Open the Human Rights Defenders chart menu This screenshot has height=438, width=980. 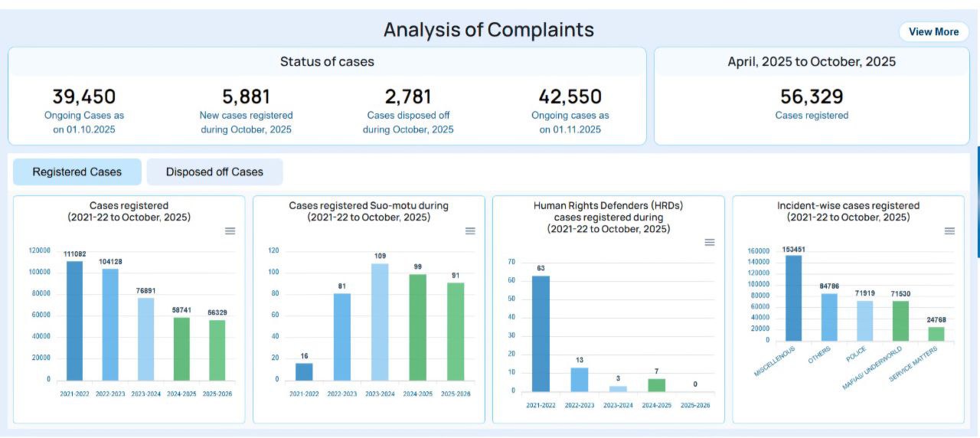pyautogui.click(x=710, y=242)
